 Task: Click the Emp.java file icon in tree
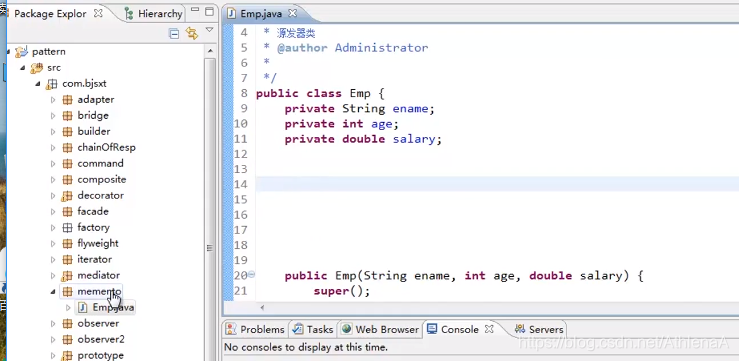[83, 308]
